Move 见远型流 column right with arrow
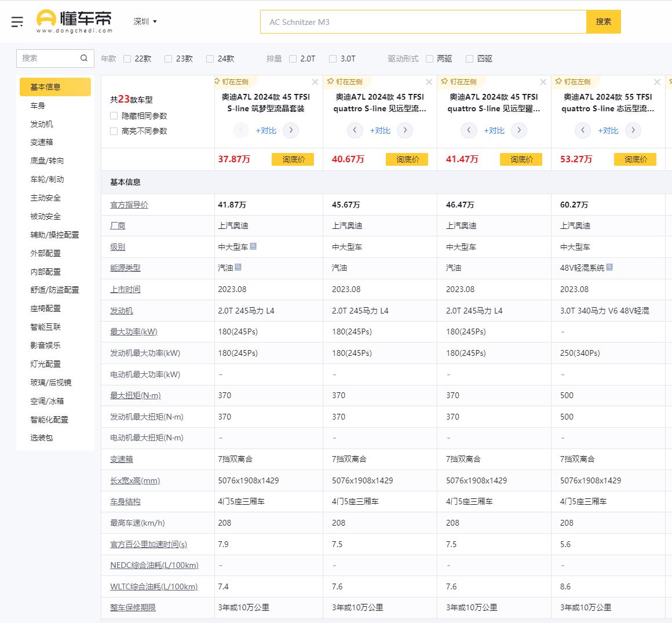This screenshot has height=623, width=672. [405, 130]
